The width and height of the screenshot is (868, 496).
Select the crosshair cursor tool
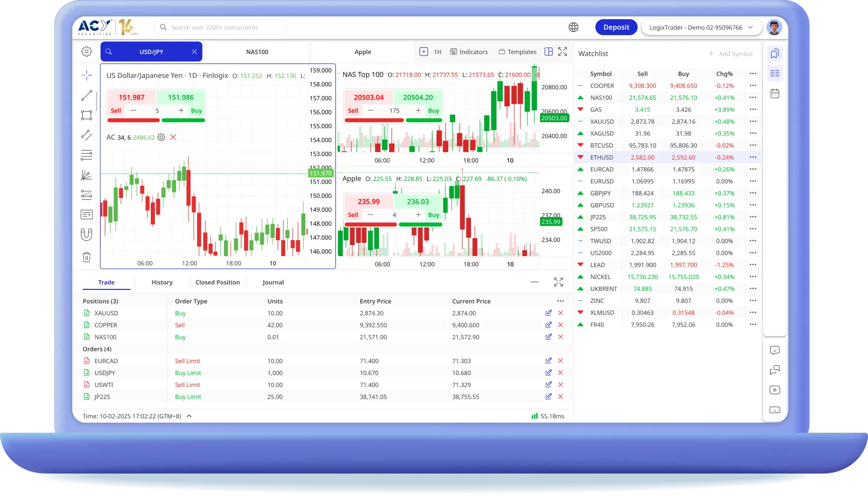[x=87, y=75]
